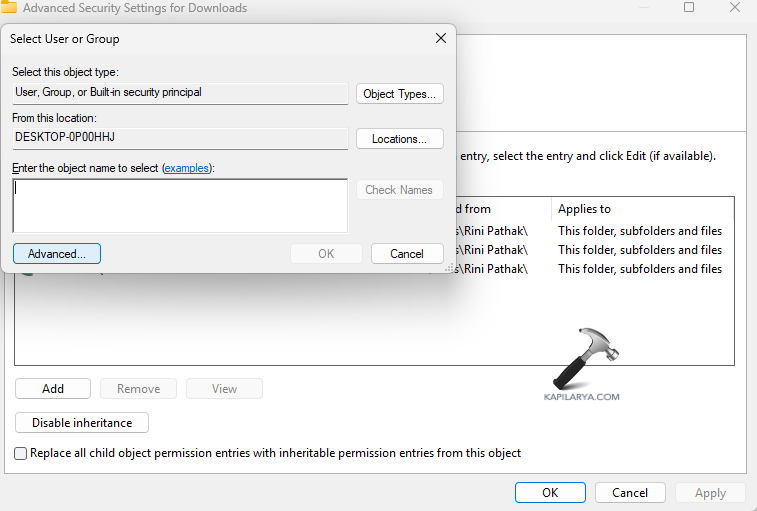757x511 pixels.
Task: Cancel the Select User or Group dialog
Action: [407, 254]
